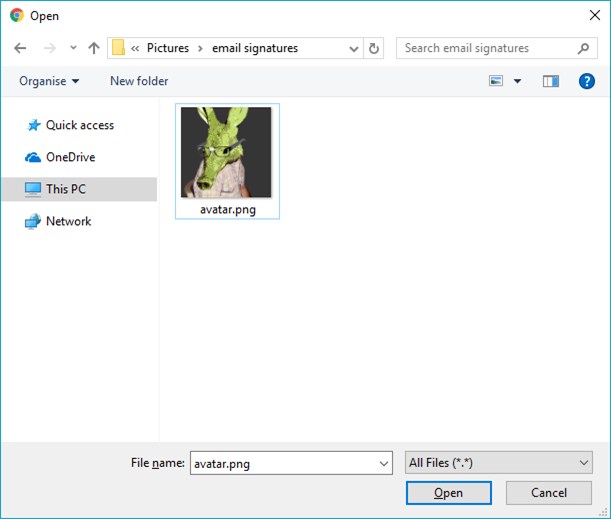Click the back navigation arrow
Viewport: 611px width, 519px height.
click(20, 48)
